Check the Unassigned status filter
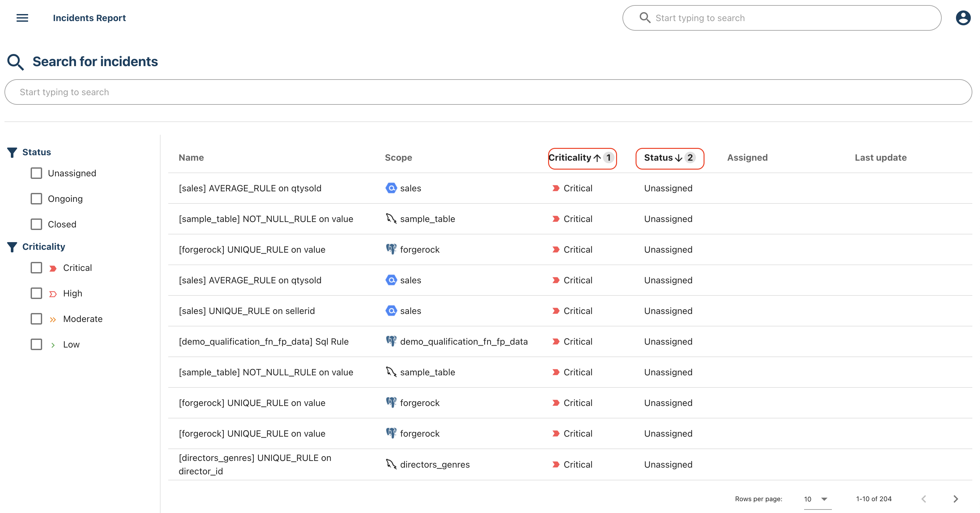Viewport: 980px width, 513px height. point(36,173)
